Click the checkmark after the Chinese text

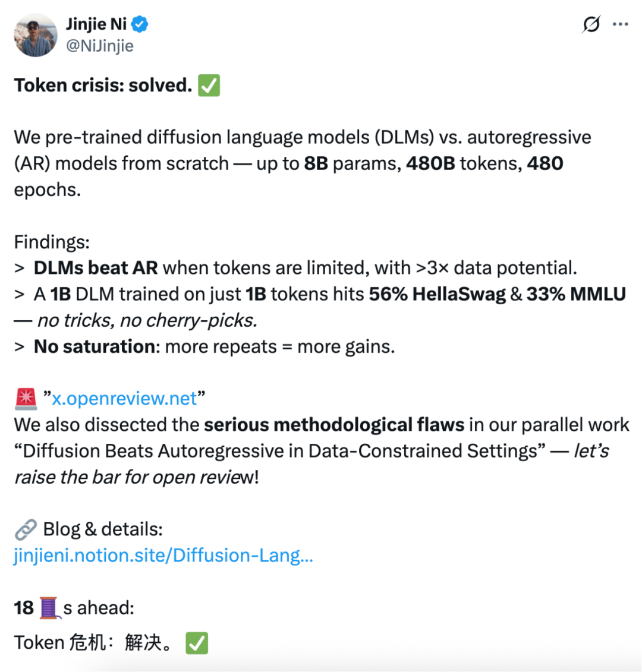[x=197, y=642]
